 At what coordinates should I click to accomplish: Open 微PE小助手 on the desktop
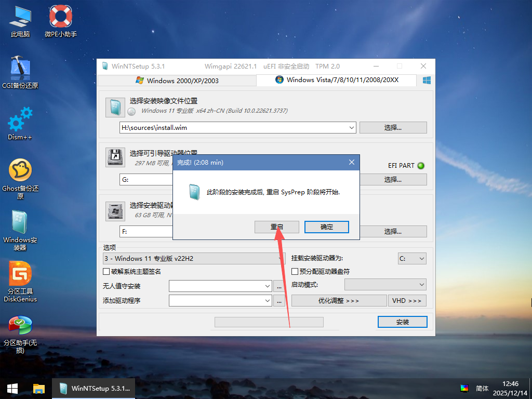60,21
